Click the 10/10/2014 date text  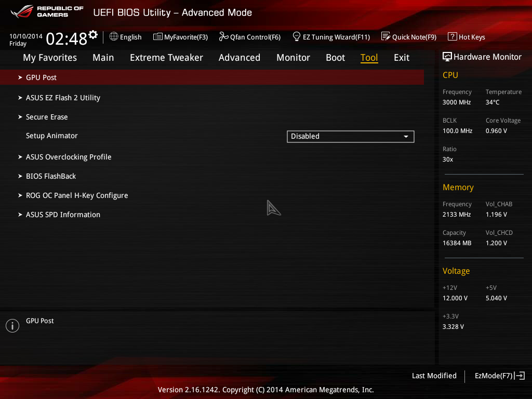click(26, 36)
